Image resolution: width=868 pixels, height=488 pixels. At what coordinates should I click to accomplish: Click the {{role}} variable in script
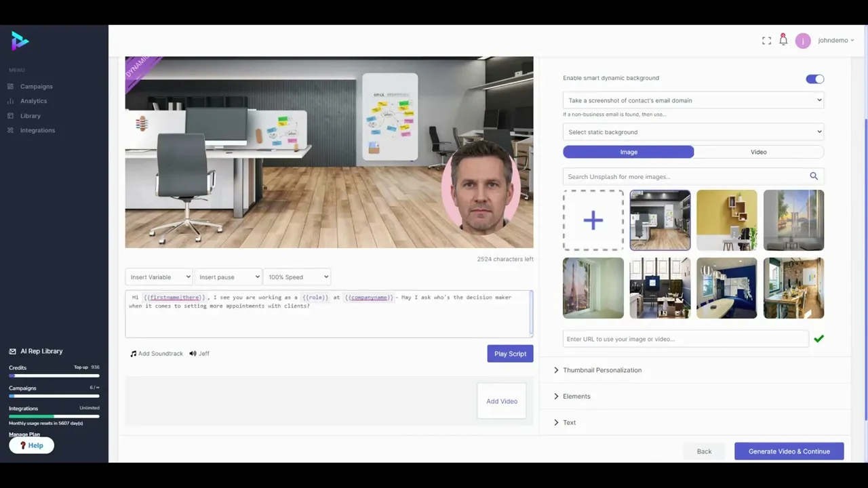pos(315,298)
